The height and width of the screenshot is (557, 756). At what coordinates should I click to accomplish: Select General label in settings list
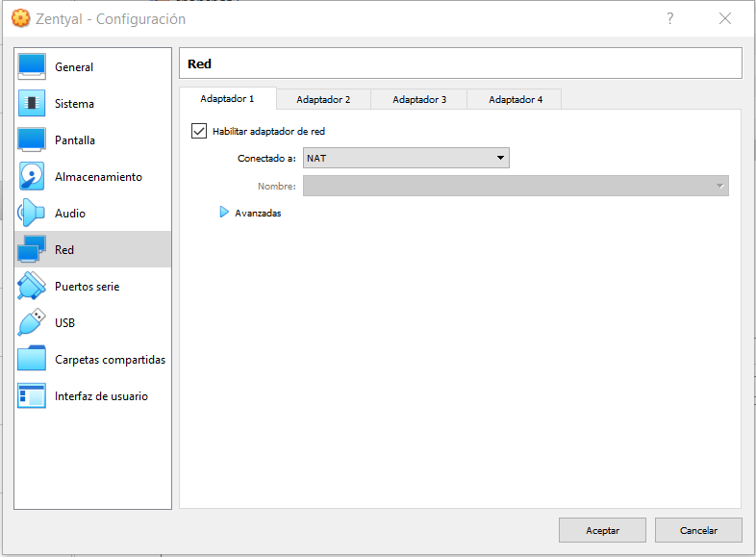tap(74, 67)
